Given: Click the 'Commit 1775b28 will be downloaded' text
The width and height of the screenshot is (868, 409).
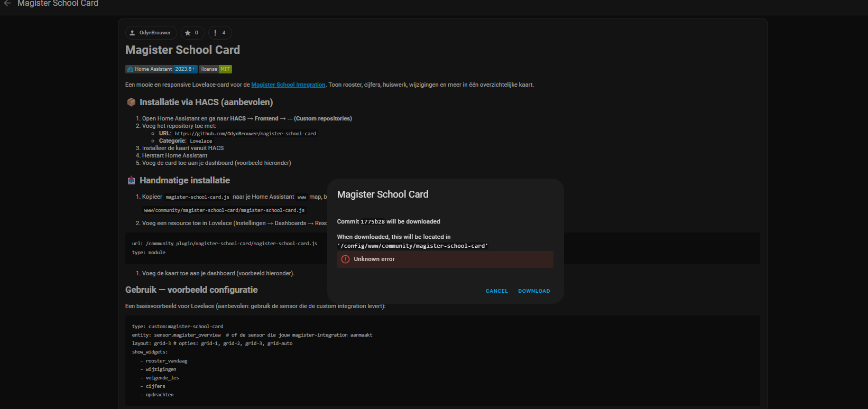Looking at the screenshot, I should pos(389,221).
